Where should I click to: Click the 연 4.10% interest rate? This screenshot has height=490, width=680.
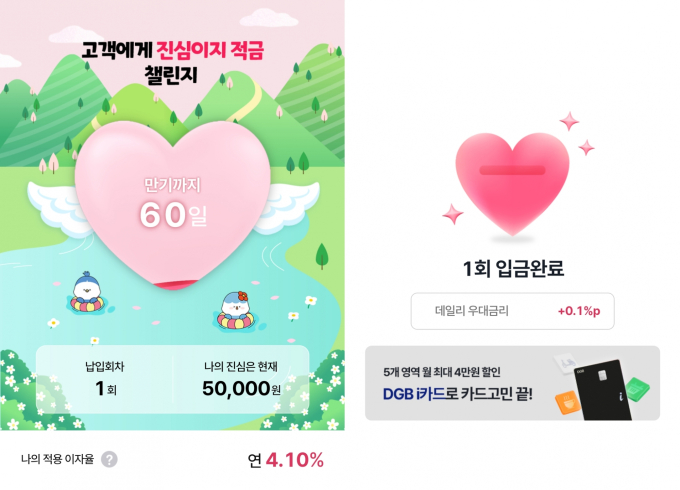286,460
